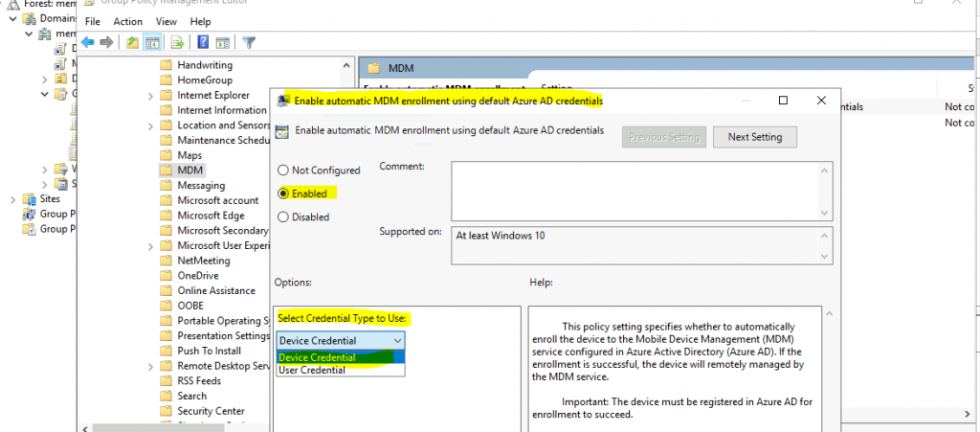Screen dimensions: 980x432
Task: Click the blue Back arrow in toolbar
Action: pos(87,42)
